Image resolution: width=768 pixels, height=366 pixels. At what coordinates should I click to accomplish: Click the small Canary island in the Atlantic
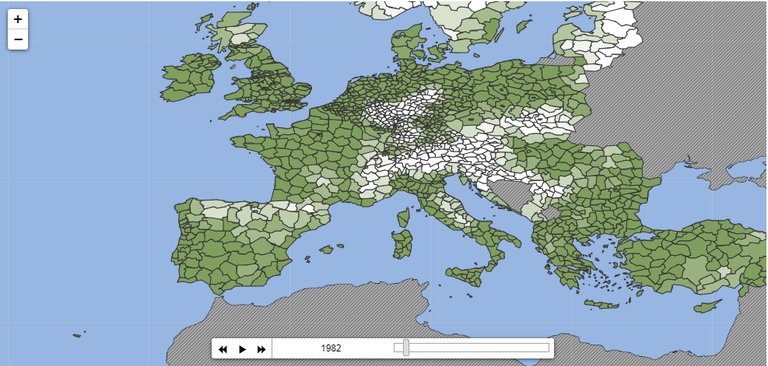coord(77,336)
